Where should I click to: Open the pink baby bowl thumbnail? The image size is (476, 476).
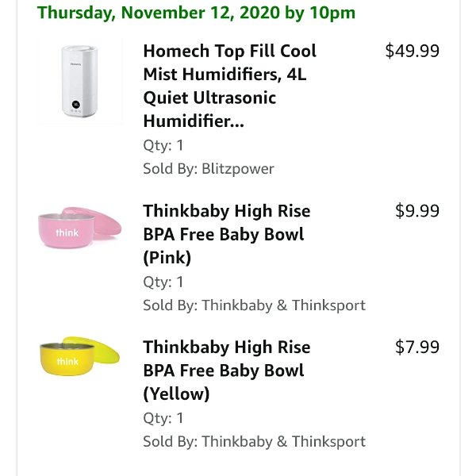coord(80,228)
